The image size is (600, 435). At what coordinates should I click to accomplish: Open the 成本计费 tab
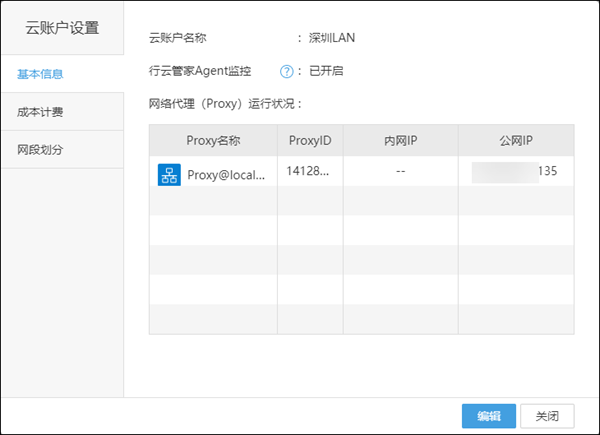click(41, 112)
